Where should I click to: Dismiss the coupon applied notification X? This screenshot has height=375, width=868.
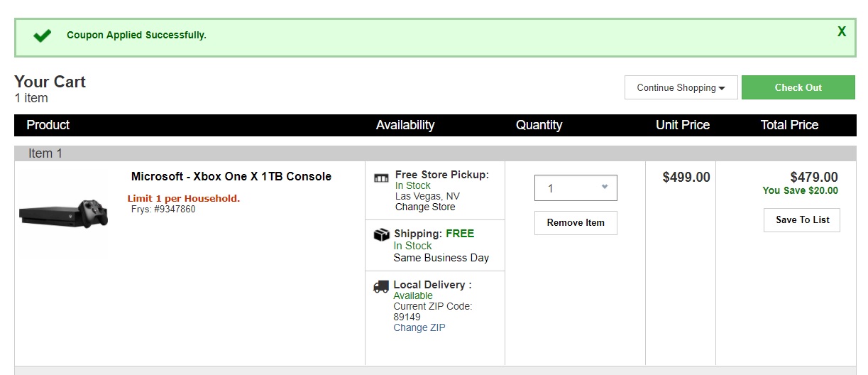tap(842, 32)
